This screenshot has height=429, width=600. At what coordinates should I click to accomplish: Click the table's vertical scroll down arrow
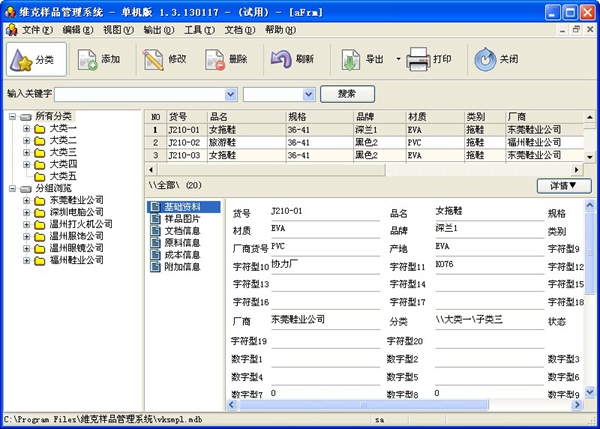tap(589, 157)
